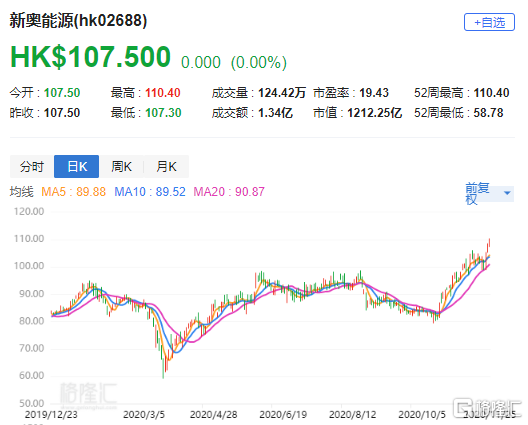Select the 日K daily chart tab

point(76,166)
